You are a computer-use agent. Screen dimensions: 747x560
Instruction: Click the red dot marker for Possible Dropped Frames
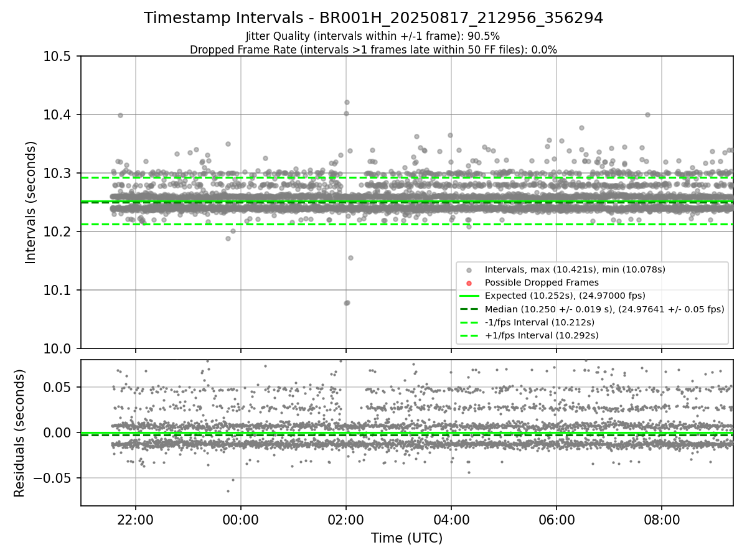(x=469, y=283)
